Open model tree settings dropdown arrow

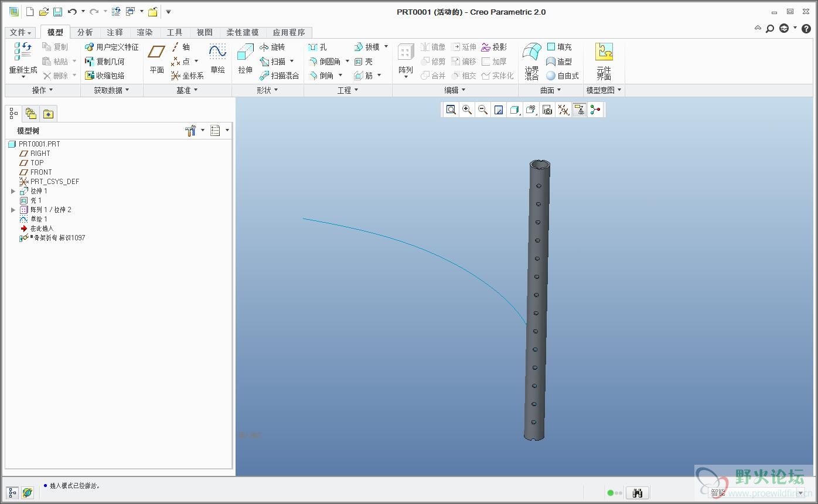coord(203,130)
